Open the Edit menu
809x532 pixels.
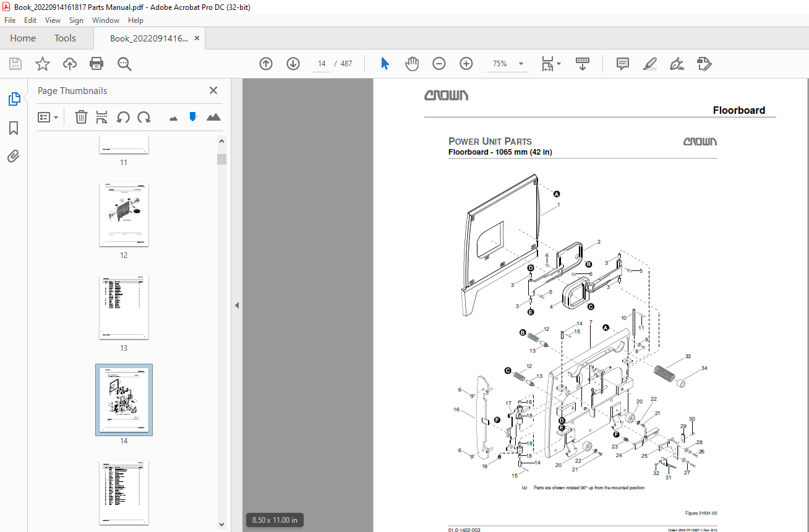pos(30,20)
